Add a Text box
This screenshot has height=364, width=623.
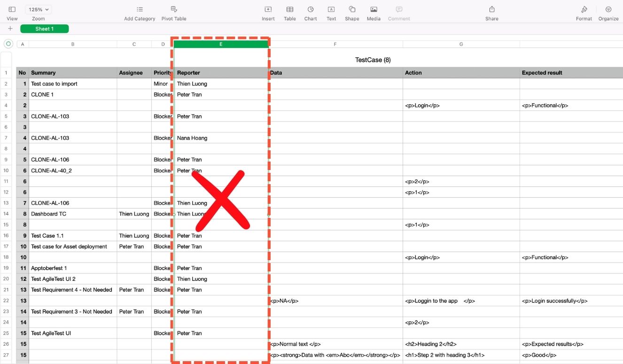331,10
